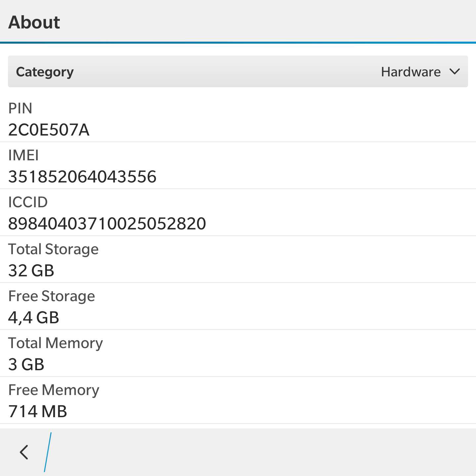Click the IMEI label
The width and height of the screenshot is (476, 476).
[x=23, y=155]
